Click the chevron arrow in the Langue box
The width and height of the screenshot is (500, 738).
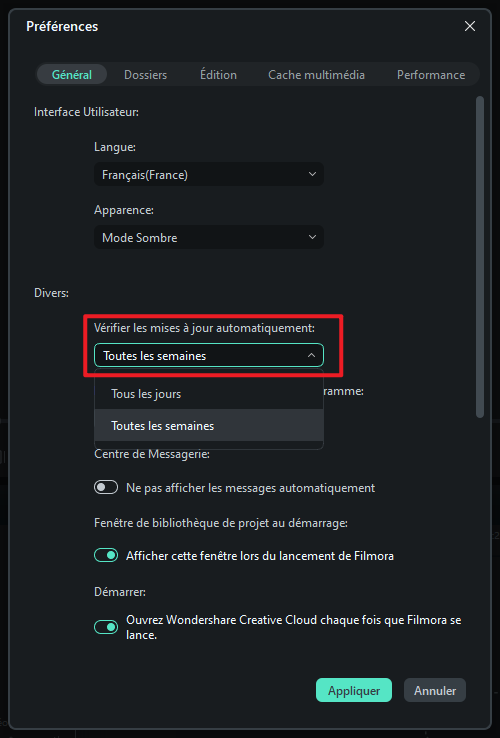(312, 174)
